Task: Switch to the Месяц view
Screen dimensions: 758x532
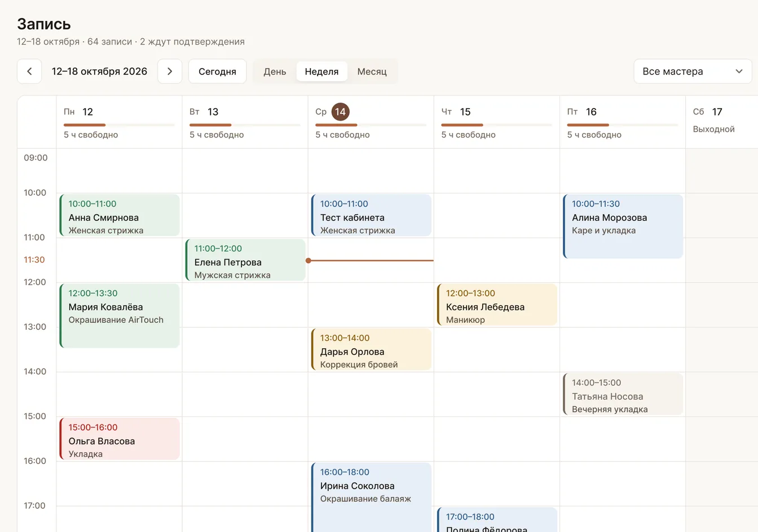Action: point(372,72)
